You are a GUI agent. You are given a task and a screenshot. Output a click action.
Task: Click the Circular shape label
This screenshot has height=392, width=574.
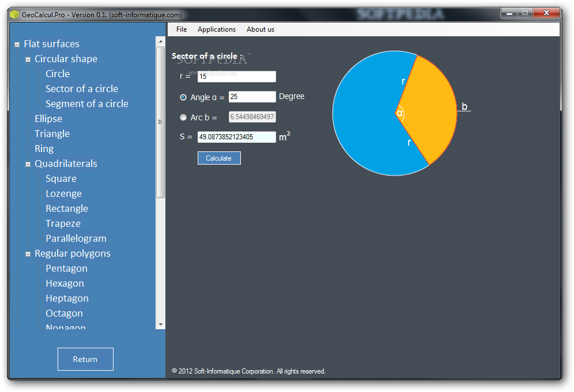tap(66, 59)
